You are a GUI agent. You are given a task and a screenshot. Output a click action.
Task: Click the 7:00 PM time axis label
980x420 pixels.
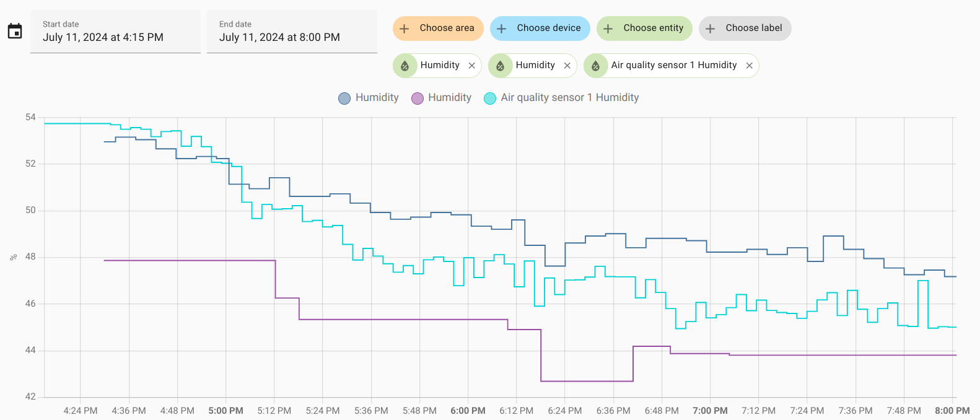click(x=710, y=411)
